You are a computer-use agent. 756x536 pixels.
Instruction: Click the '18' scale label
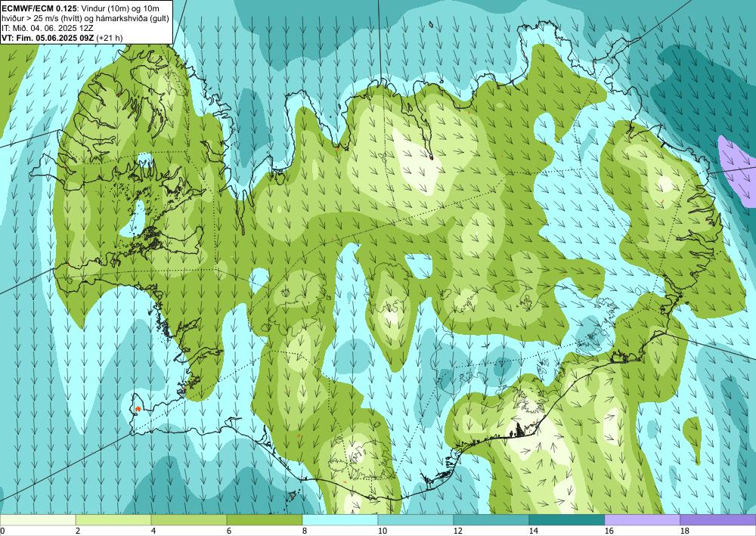[x=685, y=531]
